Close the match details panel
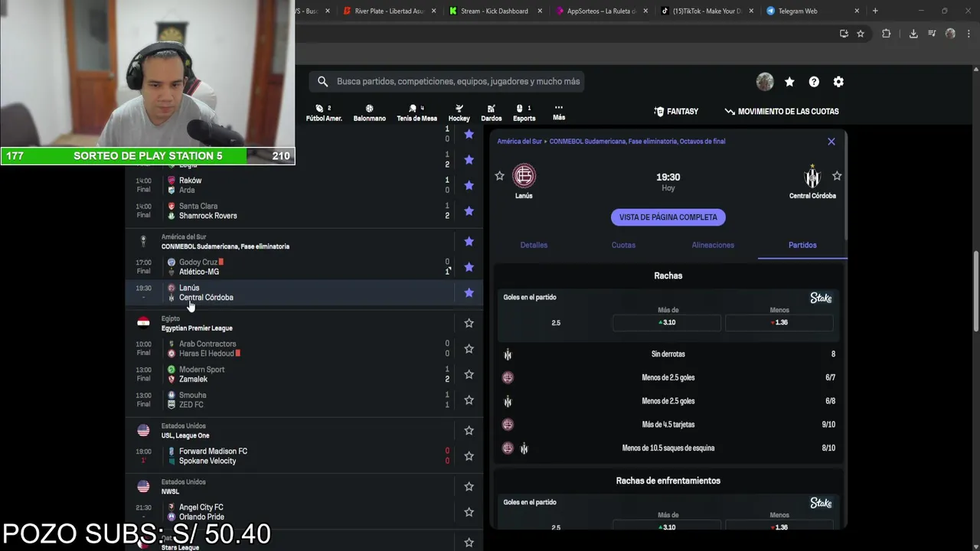This screenshot has width=980, height=551. 831,142
